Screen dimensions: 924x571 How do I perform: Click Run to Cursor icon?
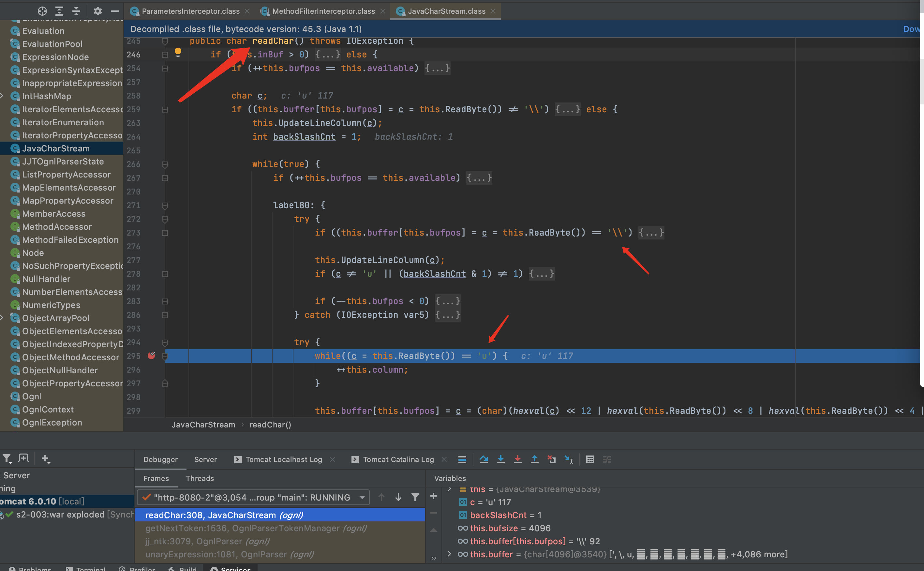click(x=569, y=459)
